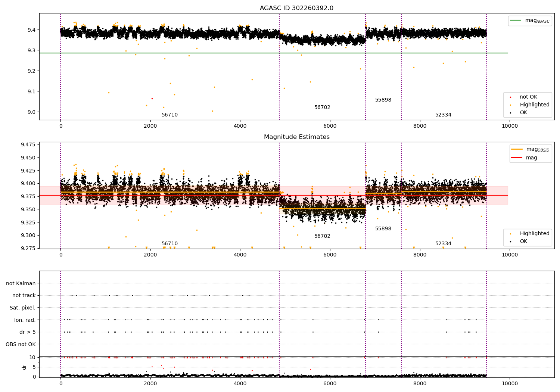Select the mag OBSID legend entry
This screenshot has height=392, width=560.
coord(531,149)
